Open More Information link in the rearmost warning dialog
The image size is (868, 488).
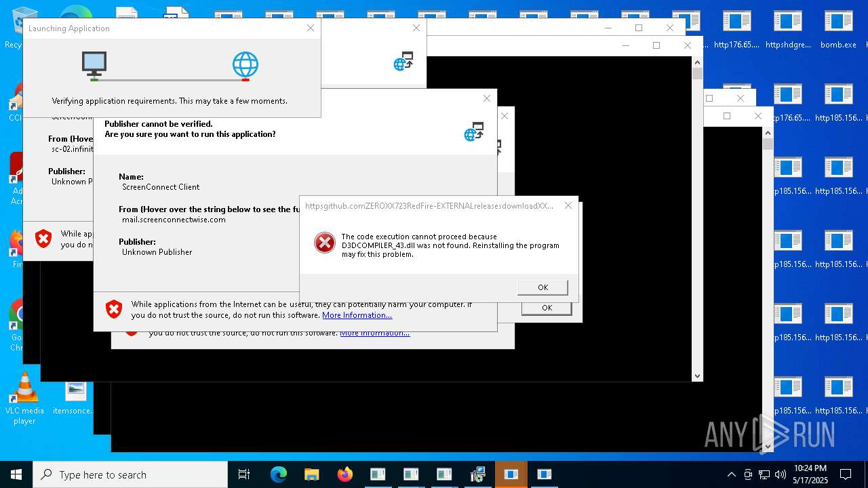pyautogui.click(x=374, y=333)
